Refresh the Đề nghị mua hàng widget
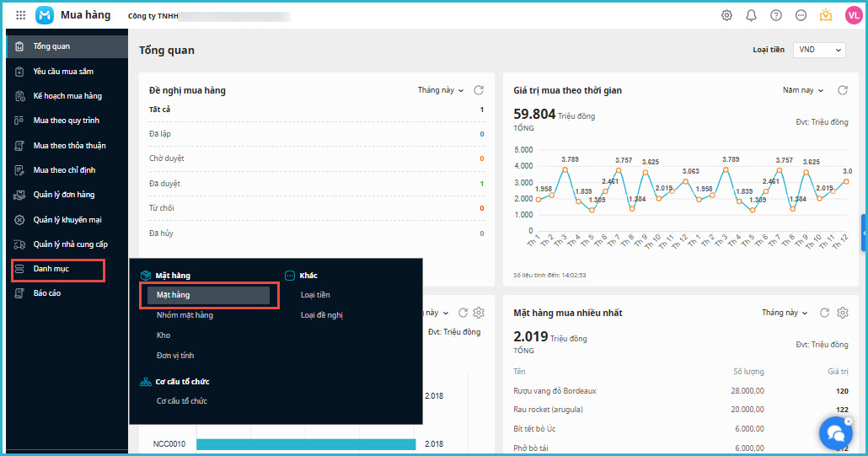868x456 pixels. (x=479, y=90)
